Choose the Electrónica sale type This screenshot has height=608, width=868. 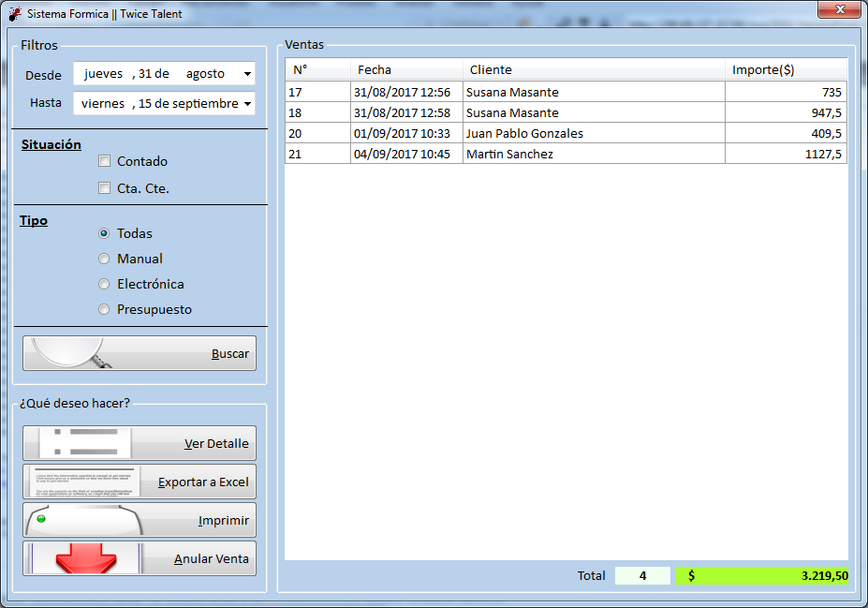(x=104, y=284)
